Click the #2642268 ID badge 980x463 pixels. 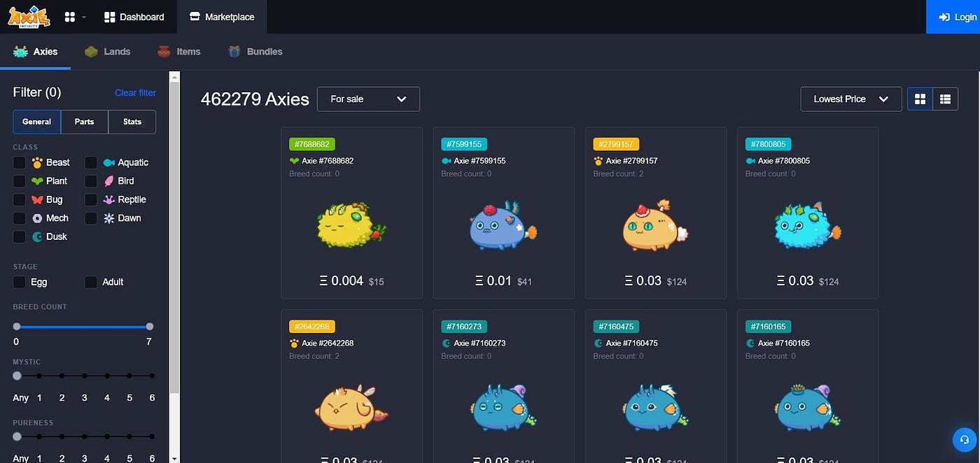coord(312,327)
